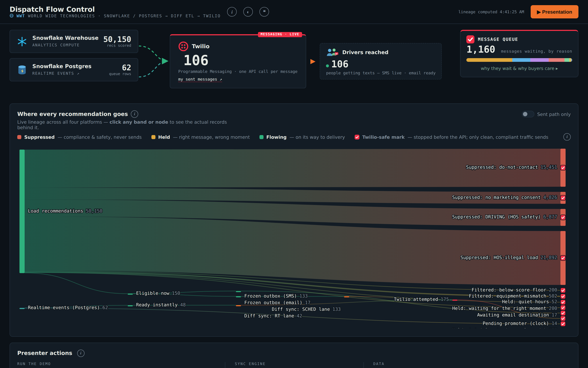
Task: Click the blue segment of queue bar
Action: (521, 60)
